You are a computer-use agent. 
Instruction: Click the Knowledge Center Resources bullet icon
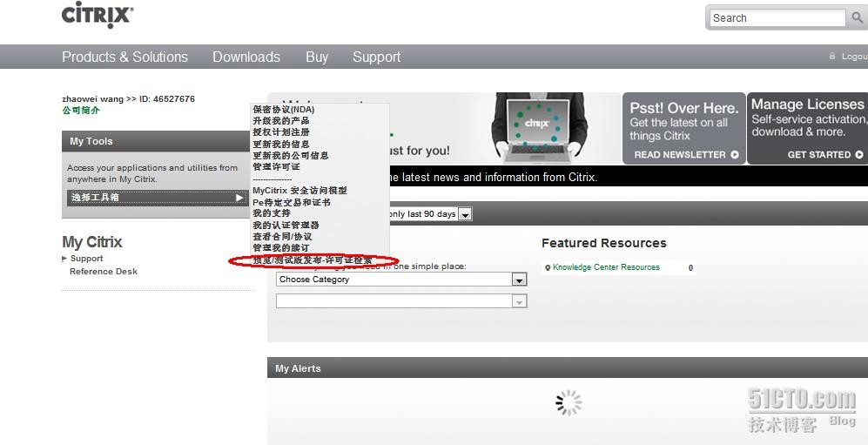click(x=547, y=268)
